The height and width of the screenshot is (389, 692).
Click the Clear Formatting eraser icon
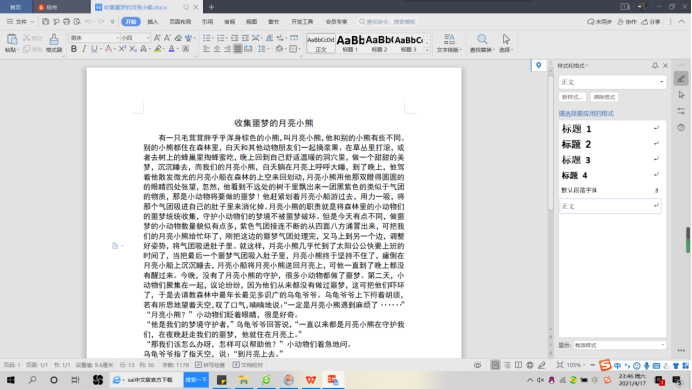point(178,38)
